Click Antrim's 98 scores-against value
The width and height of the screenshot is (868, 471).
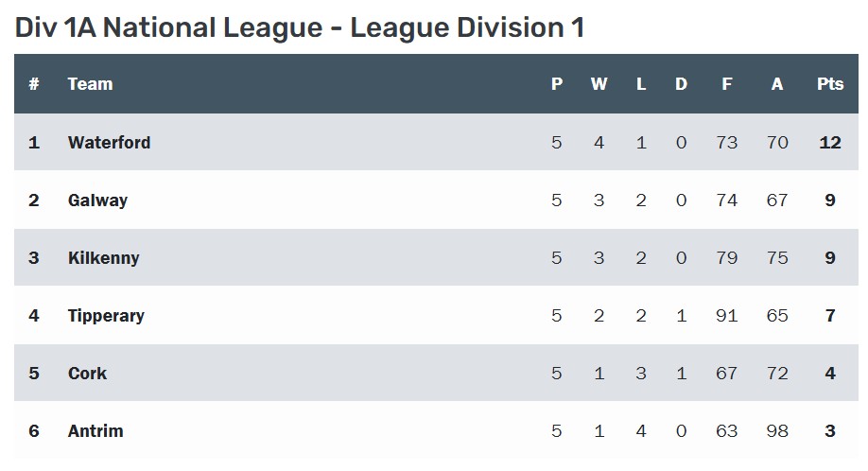(777, 431)
